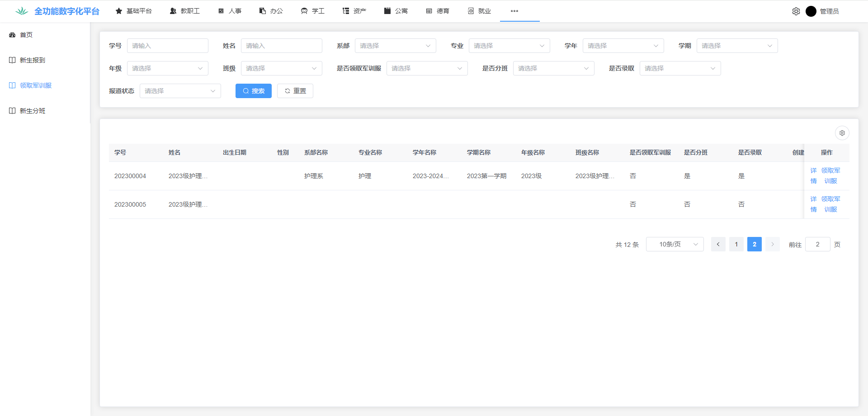Click the 学号 input field
This screenshot has height=416, width=868.
[x=167, y=46]
